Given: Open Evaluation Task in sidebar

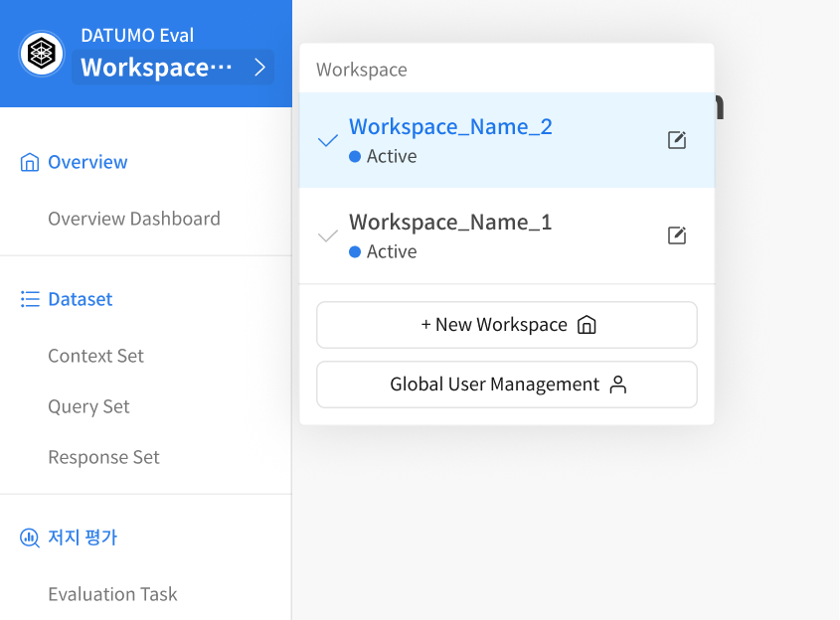Looking at the screenshot, I should point(112,594).
